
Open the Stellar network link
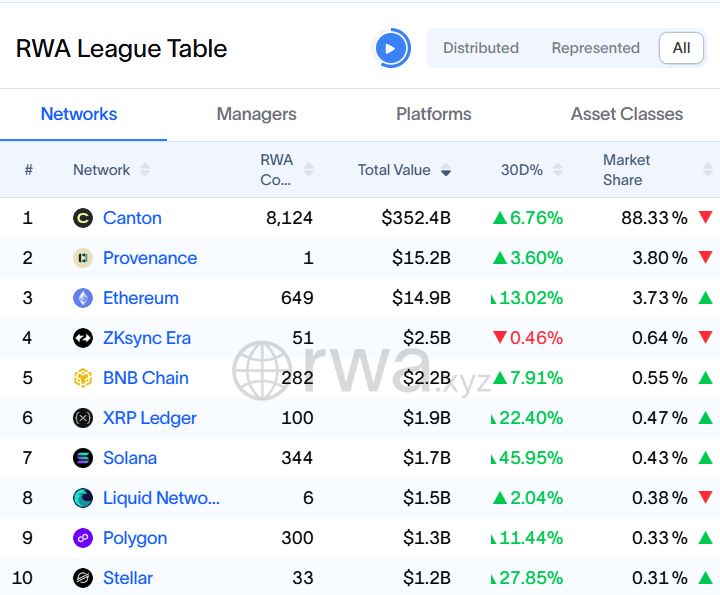tap(128, 578)
